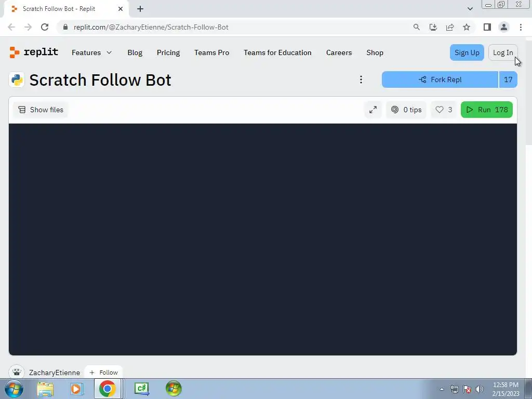The width and height of the screenshot is (532, 399).
Task: Show hidden system tray icons
Action: (442, 389)
